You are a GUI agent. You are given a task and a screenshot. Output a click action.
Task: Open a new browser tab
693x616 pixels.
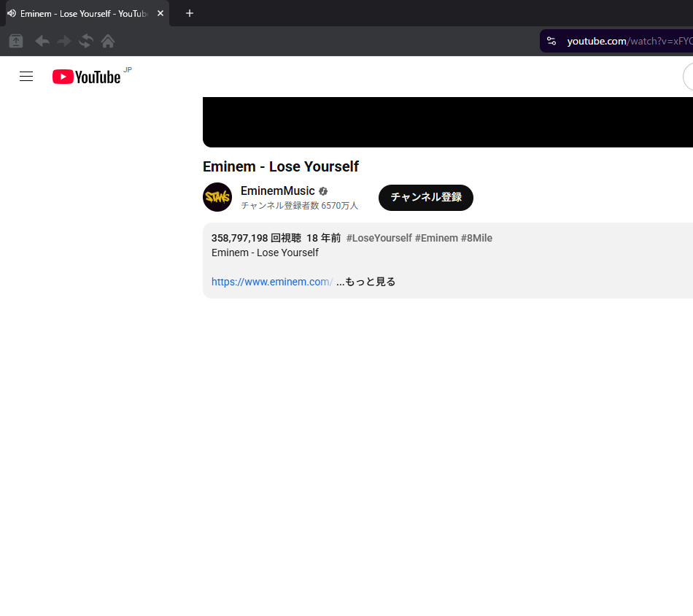(x=190, y=13)
